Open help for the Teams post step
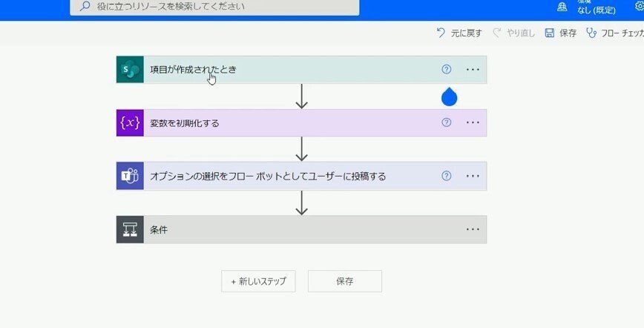 point(447,176)
